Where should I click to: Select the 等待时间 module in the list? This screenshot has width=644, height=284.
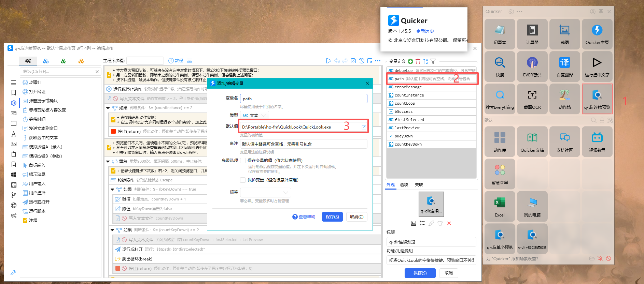coord(34,119)
